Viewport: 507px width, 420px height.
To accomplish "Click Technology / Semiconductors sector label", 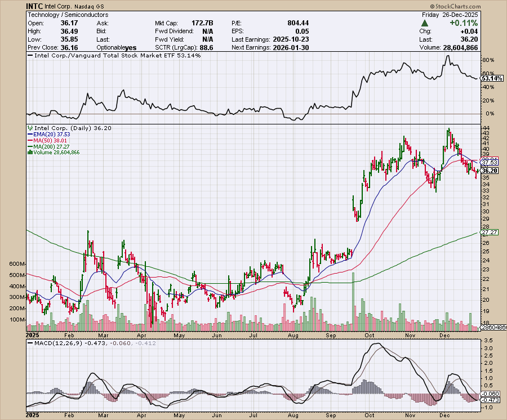I will point(68,15).
